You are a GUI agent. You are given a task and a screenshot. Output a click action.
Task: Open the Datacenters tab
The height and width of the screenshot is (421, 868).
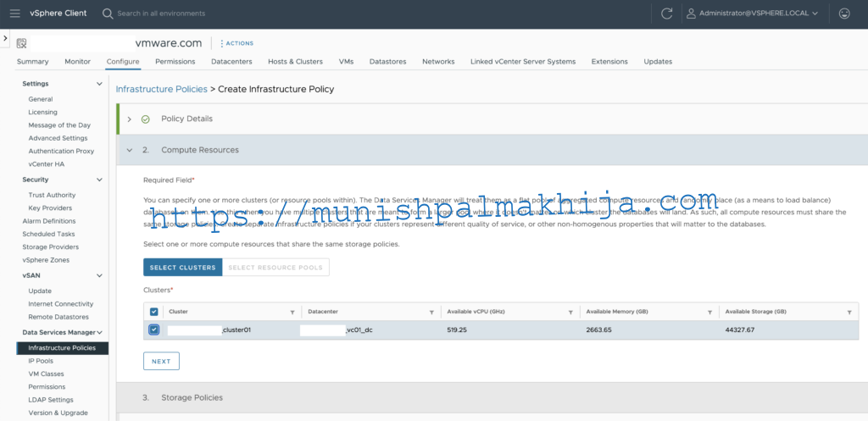pyautogui.click(x=231, y=61)
